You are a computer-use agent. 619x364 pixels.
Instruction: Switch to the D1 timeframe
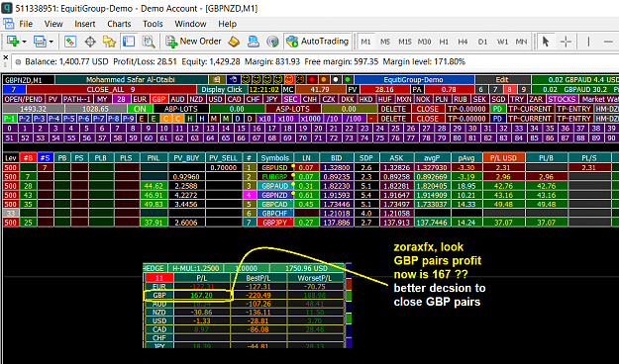coord(482,42)
